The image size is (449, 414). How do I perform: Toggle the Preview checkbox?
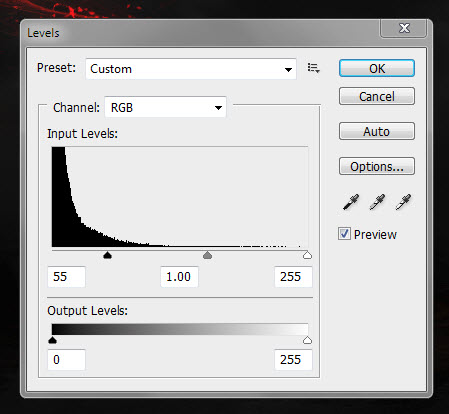coord(344,234)
